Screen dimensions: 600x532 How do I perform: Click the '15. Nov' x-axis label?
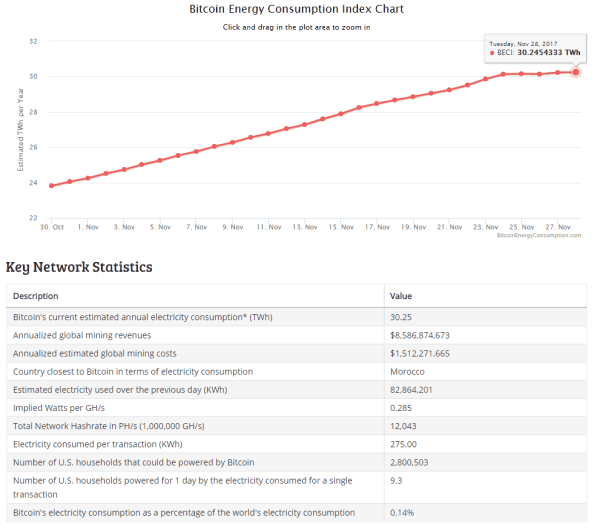point(341,227)
